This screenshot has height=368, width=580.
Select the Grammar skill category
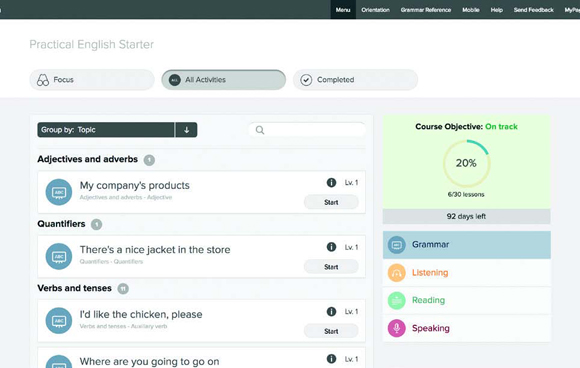tap(466, 244)
